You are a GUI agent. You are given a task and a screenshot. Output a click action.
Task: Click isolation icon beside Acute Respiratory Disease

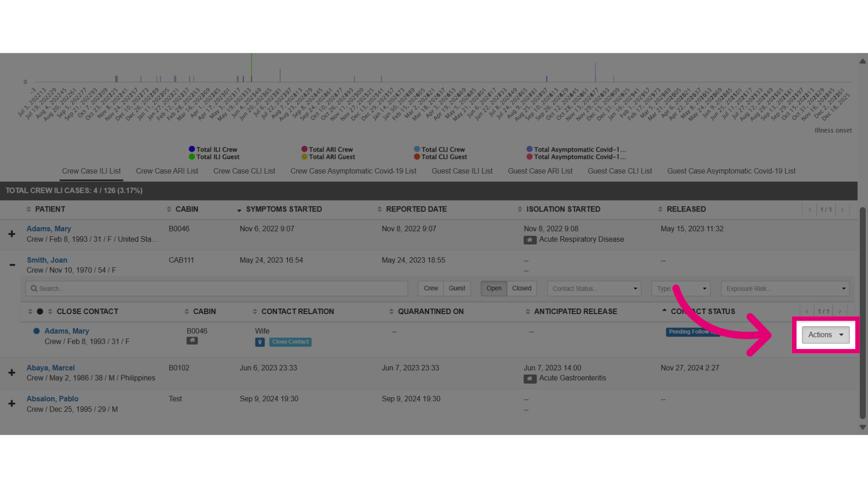[x=530, y=240]
